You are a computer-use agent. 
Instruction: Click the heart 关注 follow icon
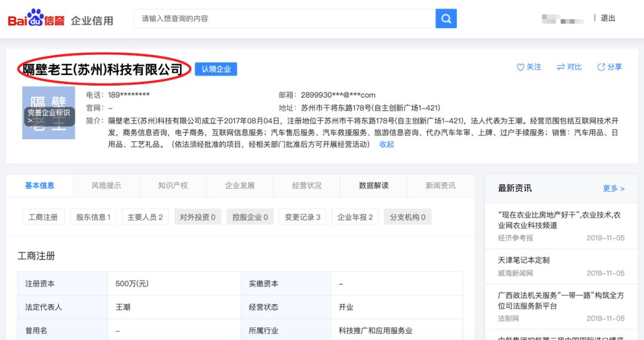(520, 67)
